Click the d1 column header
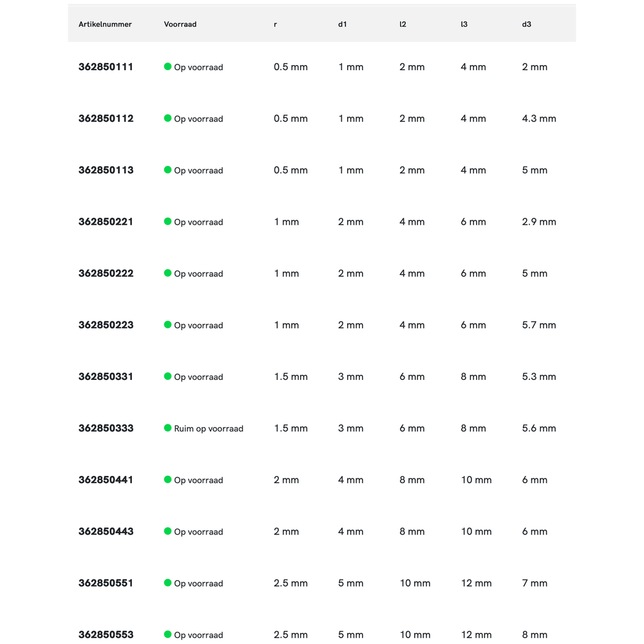 point(343,24)
